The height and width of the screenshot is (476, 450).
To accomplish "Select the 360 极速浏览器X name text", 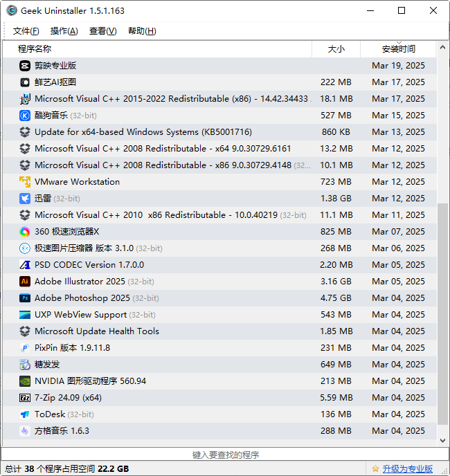I will coord(67,232).
